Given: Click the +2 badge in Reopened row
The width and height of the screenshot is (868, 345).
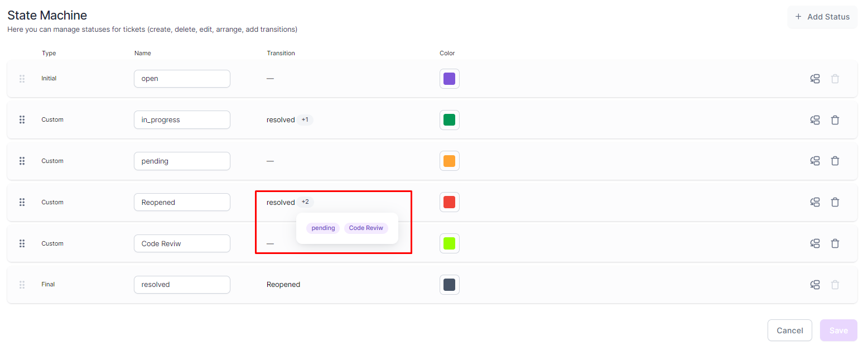Looking at the screenshot, I should coord(305,202).
